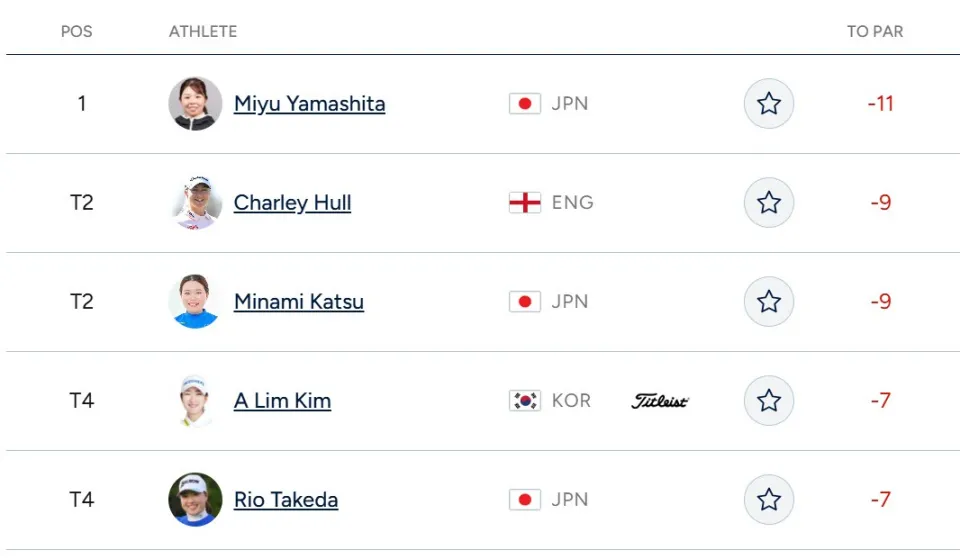
Task: Click Miyu Yamashita's avatar photo
Action: point(195,103)
